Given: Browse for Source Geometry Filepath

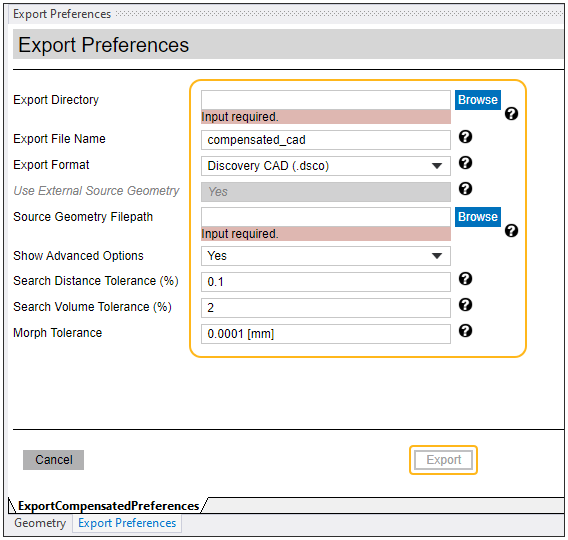Looking at the screenshot, I should [x=478, y=217].
